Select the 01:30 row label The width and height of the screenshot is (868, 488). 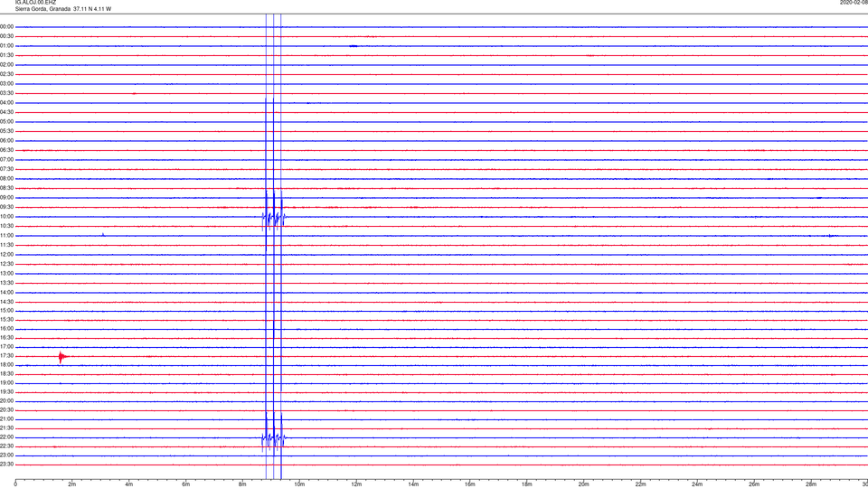pyautogui.click(x=6, y=55)
